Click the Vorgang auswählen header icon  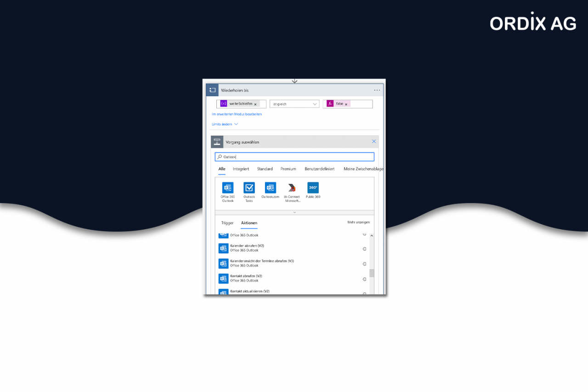coord(217,142)
